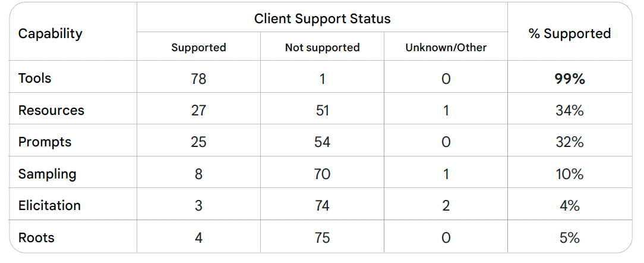The height and width of the screenshot is (263, 644).
Task: Select the 54 cell in Prompts row
Action: 322,142
